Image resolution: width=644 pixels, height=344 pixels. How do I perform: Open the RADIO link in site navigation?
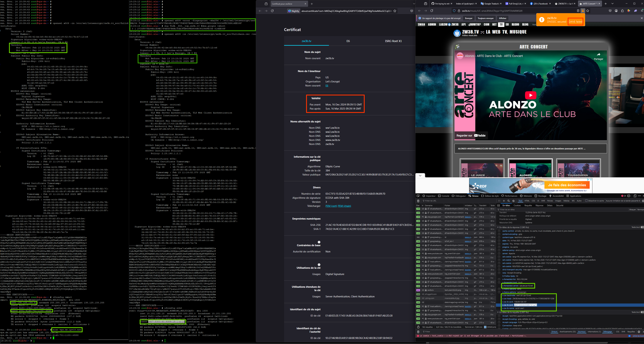[515, 25]
